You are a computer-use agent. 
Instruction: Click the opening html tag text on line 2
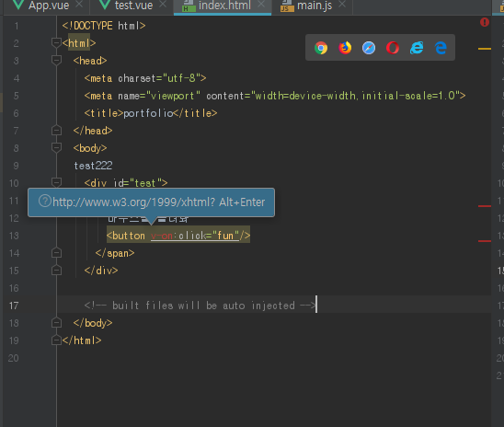coord(79,43)
